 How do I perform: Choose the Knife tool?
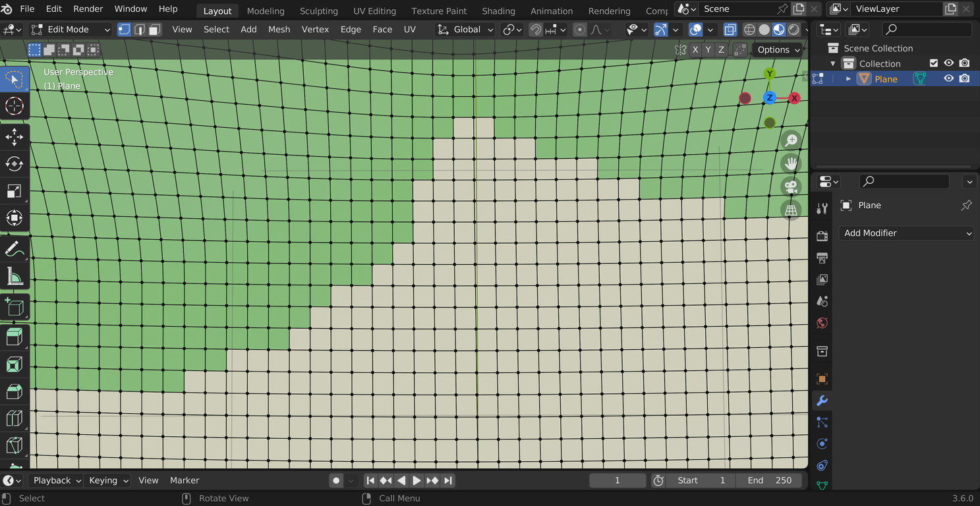[x=14, y=445]
